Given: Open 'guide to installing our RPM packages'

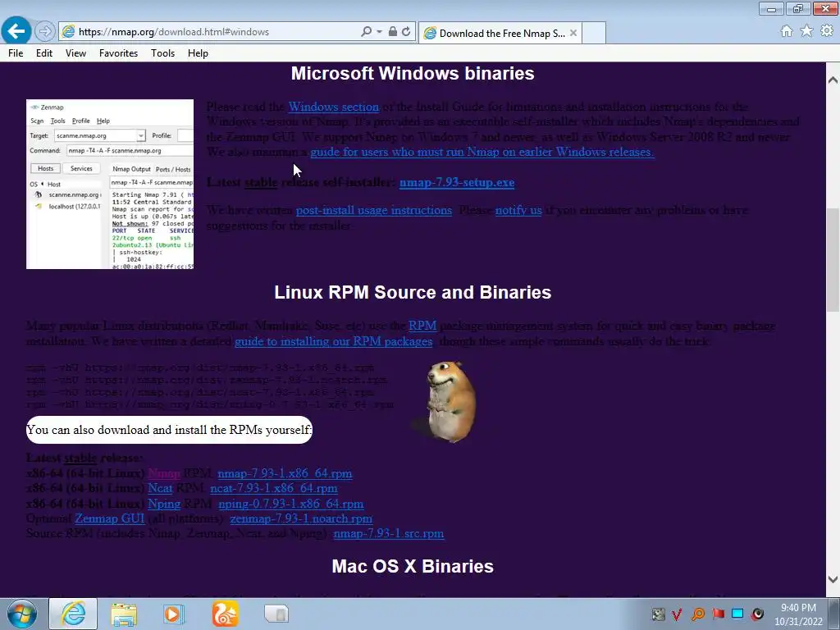Looking at the screenshot, I should (x=333, y=341).
